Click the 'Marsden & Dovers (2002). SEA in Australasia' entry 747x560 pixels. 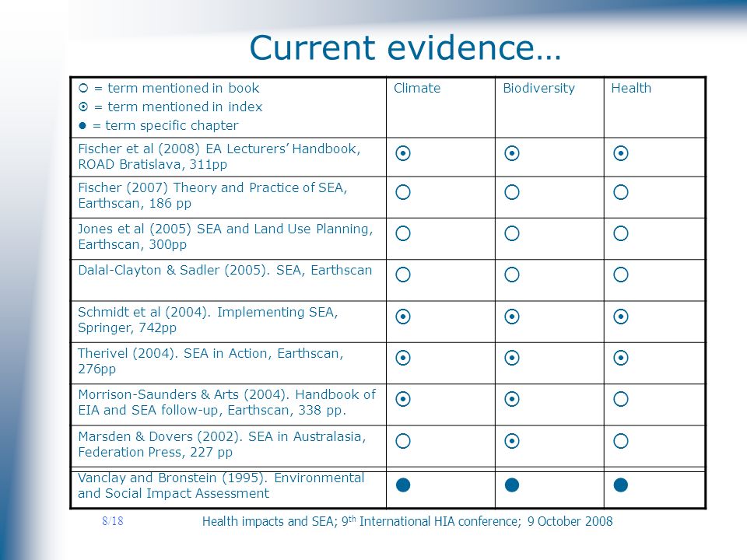pyautogui.click(x=222, y=444)
